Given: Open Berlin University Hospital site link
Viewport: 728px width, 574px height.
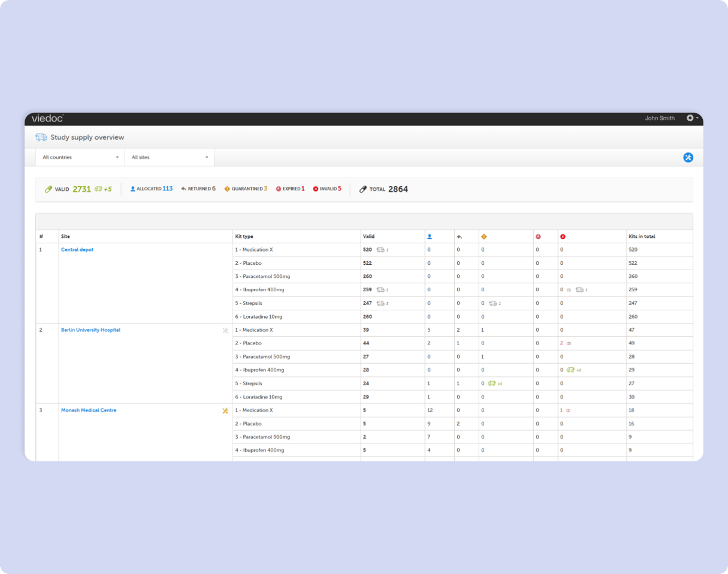Looking at the screenshot, I should pos(90,330).
